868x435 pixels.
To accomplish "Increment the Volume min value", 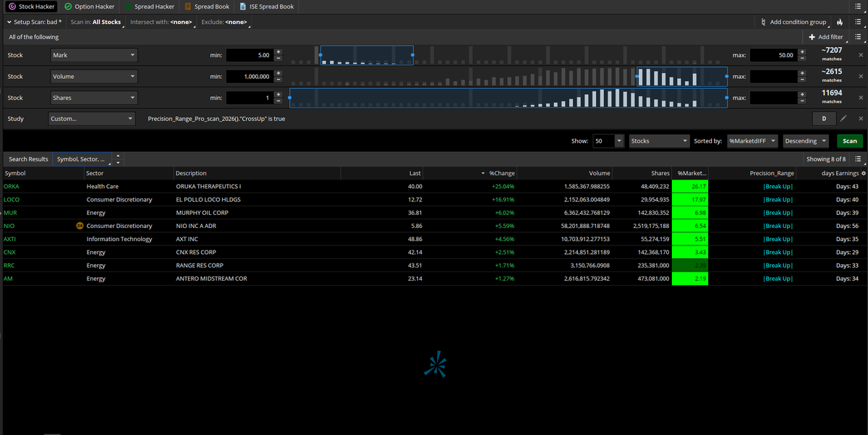I will [278, 73].
